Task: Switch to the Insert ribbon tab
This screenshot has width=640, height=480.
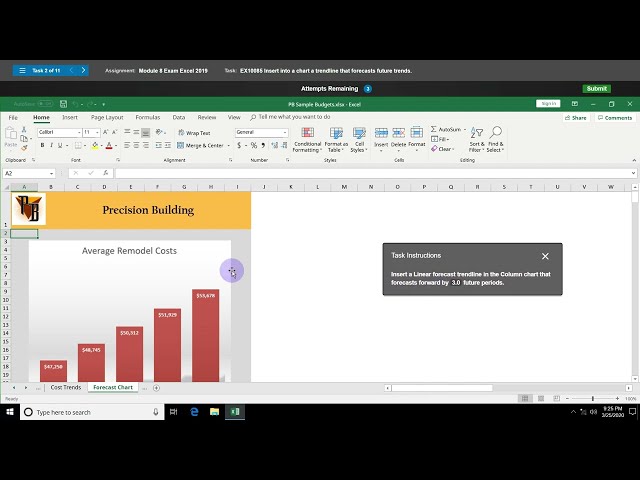Action: point(70,118)
